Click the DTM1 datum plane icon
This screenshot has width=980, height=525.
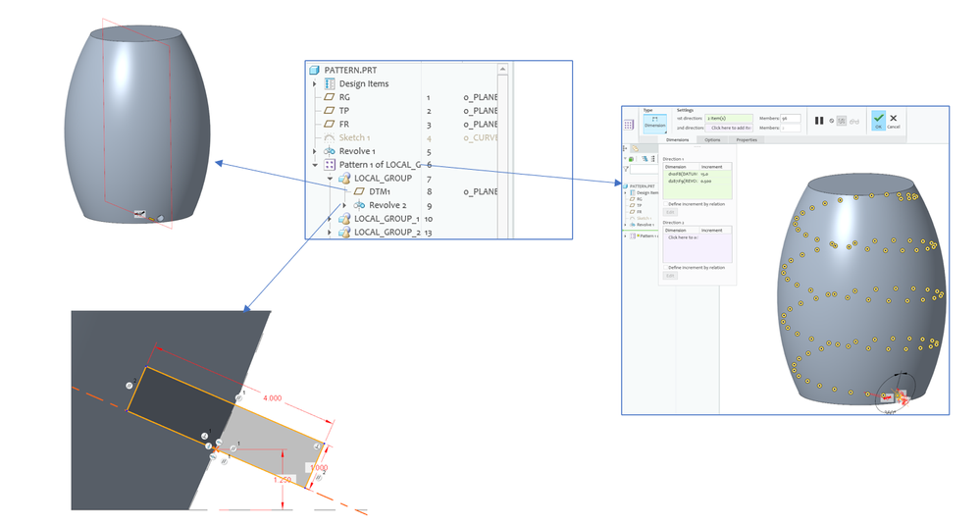359,191
